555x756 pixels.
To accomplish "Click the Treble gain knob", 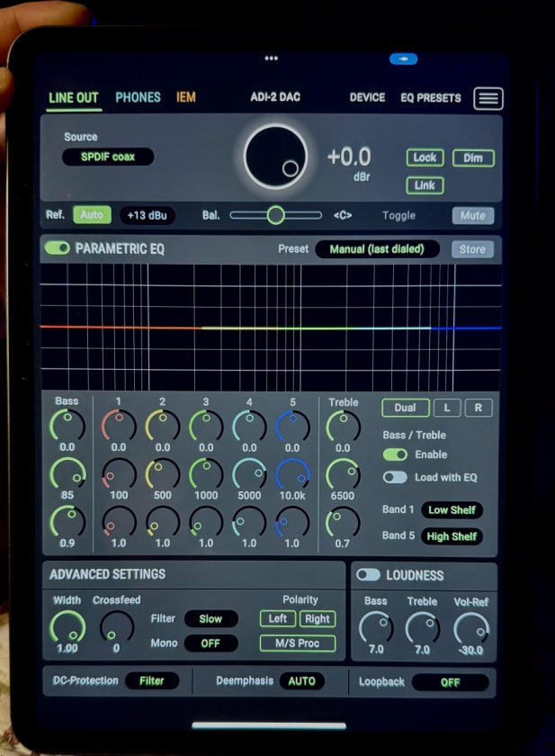I will coord(343,425).
